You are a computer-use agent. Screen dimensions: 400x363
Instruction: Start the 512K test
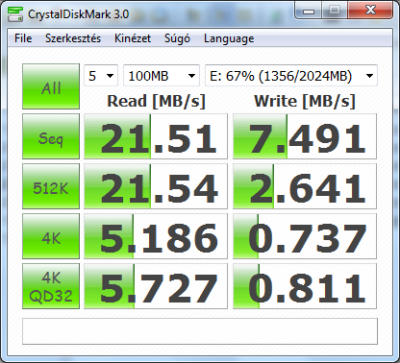pyautogui.click(x=51, y=186)
